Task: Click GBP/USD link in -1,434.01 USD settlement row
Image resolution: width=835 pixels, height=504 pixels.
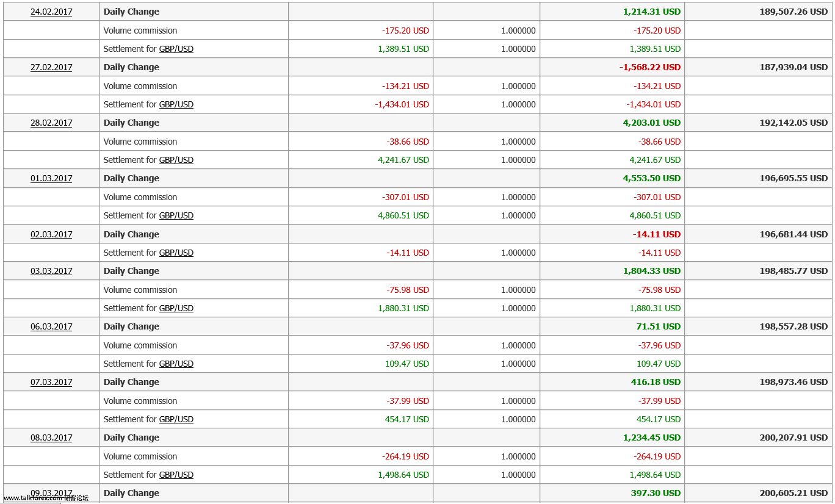Action: pyautogui.click(x=176, y=104)
